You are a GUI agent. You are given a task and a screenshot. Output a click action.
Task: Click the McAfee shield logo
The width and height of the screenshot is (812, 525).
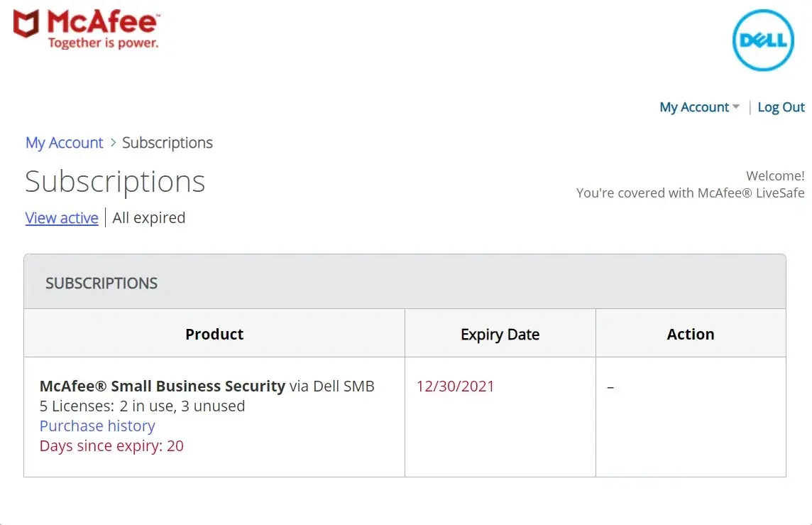(x=26, y=23)
